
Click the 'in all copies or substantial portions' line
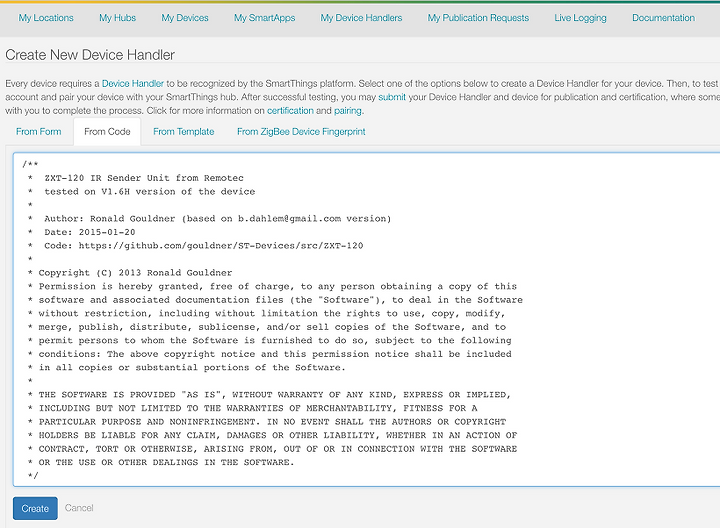191,368
